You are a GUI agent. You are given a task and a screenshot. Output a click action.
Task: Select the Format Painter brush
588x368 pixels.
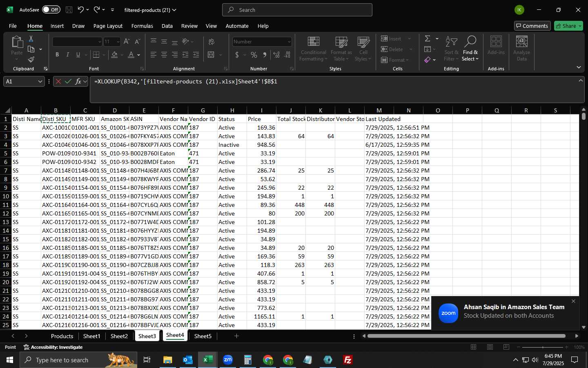31,59
